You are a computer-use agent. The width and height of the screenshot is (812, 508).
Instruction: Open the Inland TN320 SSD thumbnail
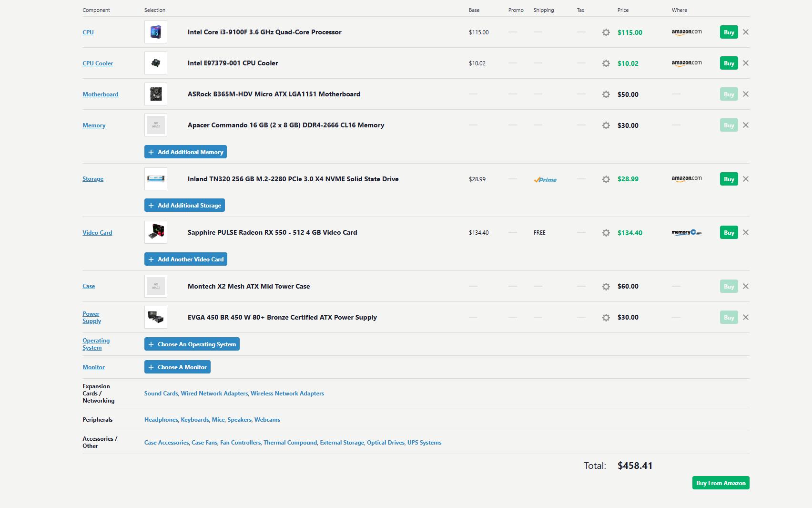(156, 179)
